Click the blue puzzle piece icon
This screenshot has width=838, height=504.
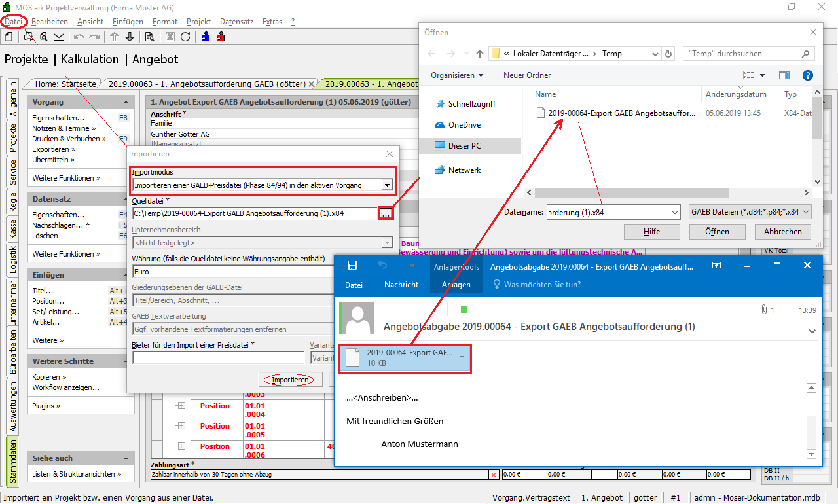(206, 37)
